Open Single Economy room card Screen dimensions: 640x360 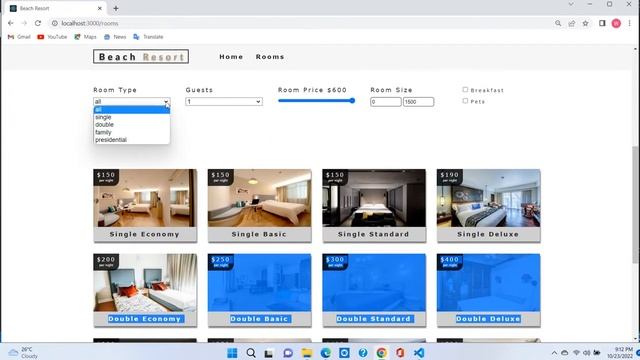pyautogui.click(x=145, y=206)
